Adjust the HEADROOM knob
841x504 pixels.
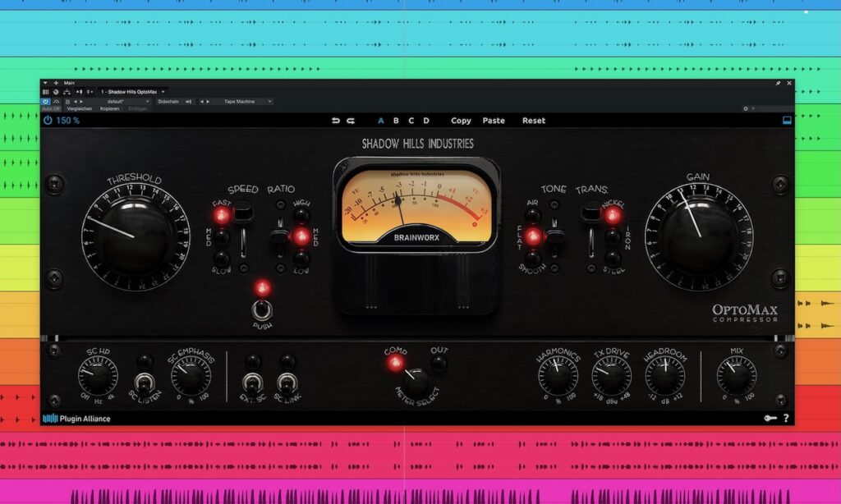click(x=665, y=375)
